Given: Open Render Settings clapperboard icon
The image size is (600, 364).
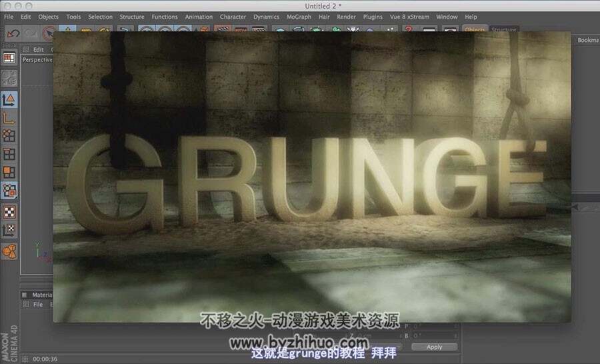Looking at the screenshot, I should [259, 29].
